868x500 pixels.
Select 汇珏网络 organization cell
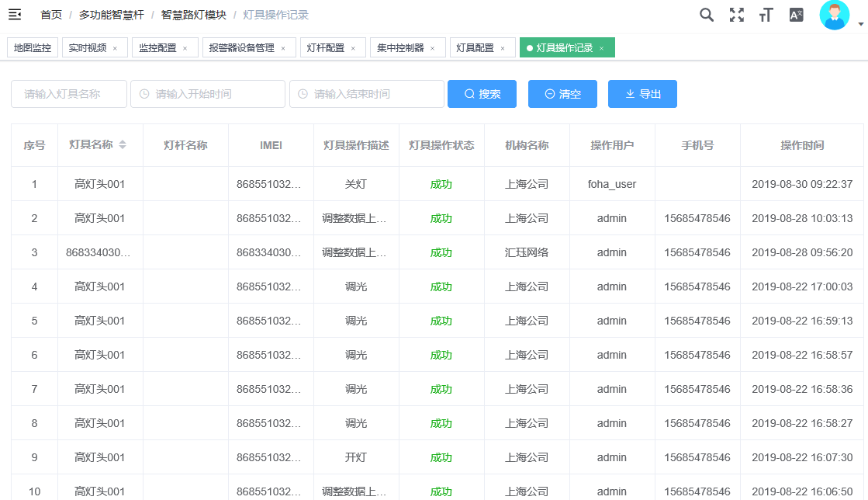[527, 252]
